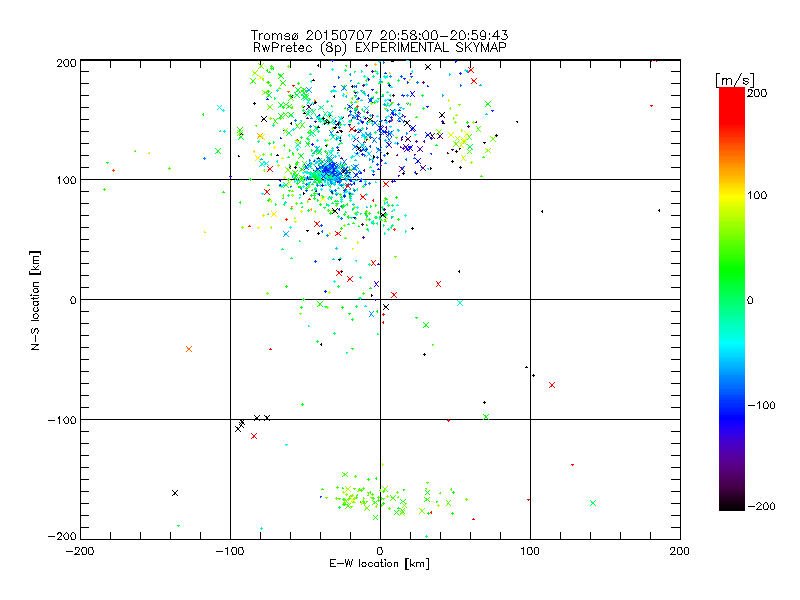Click E-W axis tick label '-200'
This screenshot has height=600, width=800.
(x=80, y=551)
